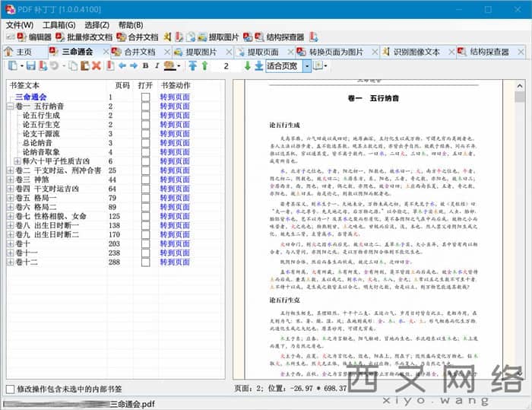Toggle the 打开 checkbox for 三命通会 row
This screenshot has width=532, height=410.
(x=145, y=97)
